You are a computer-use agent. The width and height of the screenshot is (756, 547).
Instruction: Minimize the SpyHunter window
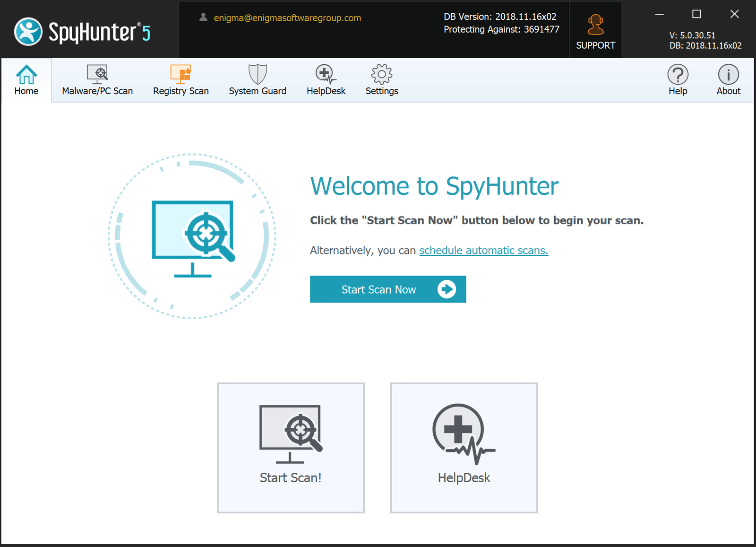tap(659, 14)
